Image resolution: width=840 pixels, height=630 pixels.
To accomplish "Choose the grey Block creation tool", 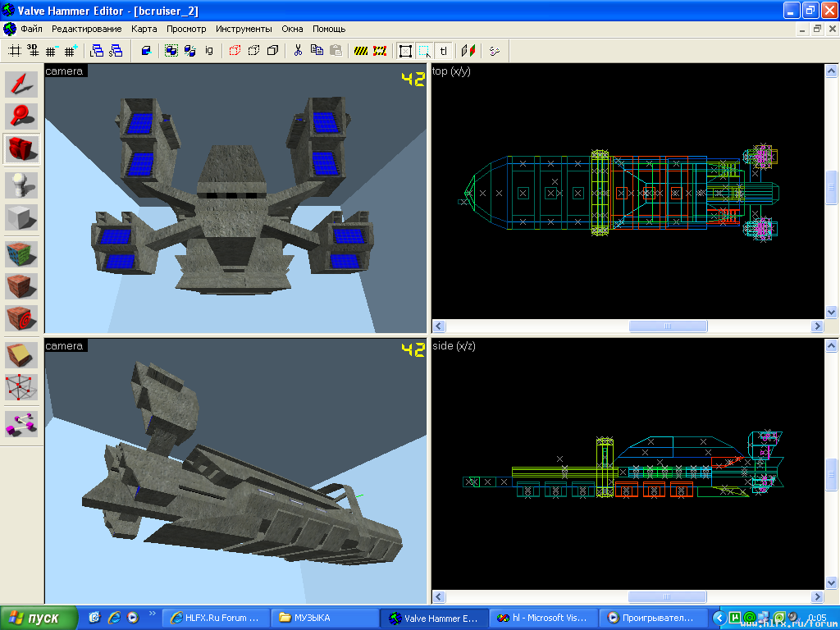I will [21, 218].
